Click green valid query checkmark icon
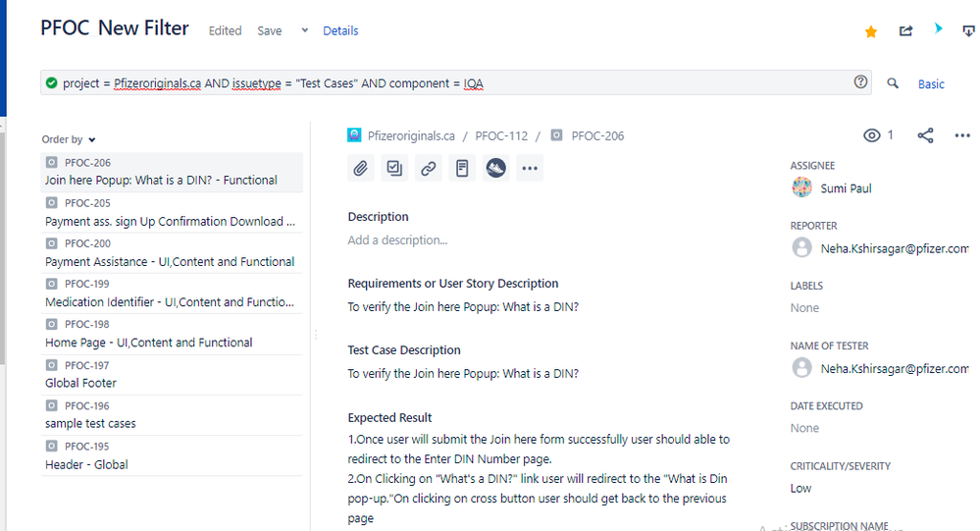The height and width of the screenshot is (531, 980). tap(52, 83)
